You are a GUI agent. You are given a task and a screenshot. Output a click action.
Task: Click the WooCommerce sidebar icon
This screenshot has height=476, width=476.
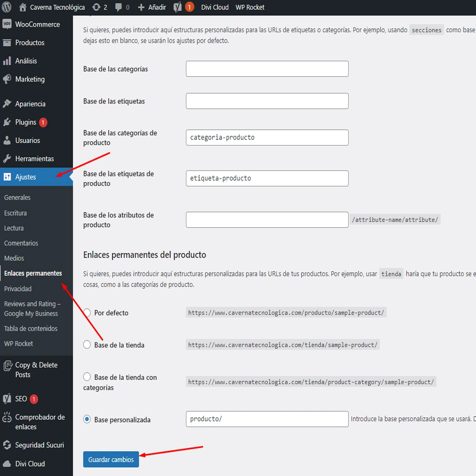tap(7, 24)
